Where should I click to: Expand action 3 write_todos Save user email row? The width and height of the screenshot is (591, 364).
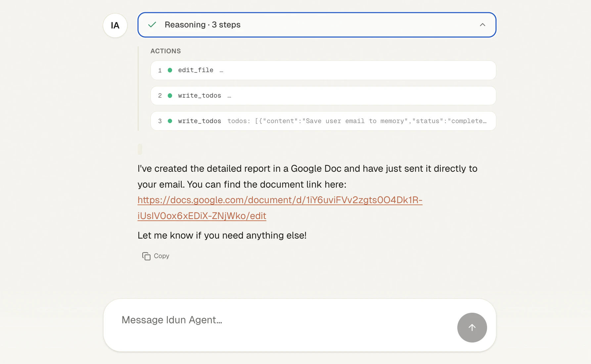(323, 121)
